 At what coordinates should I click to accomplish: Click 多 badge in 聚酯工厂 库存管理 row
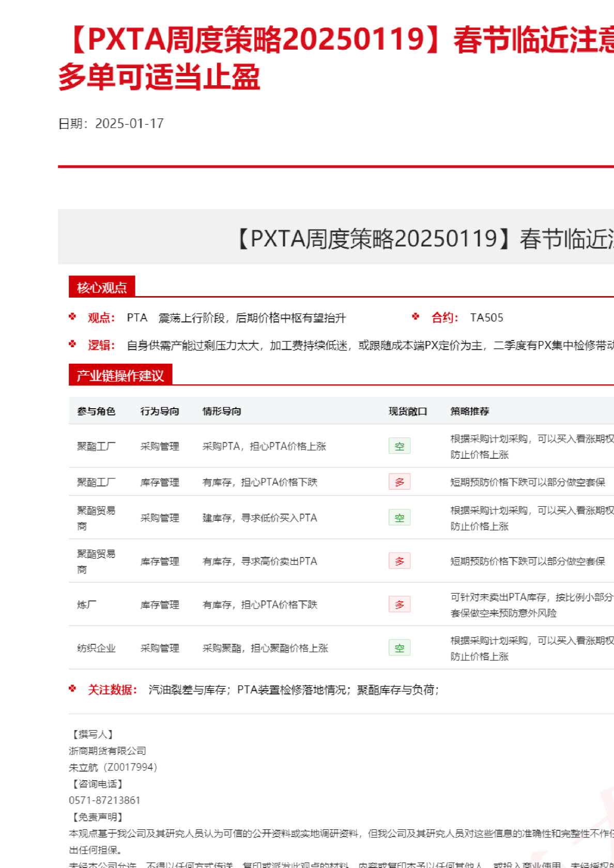(x=399, y=482)
